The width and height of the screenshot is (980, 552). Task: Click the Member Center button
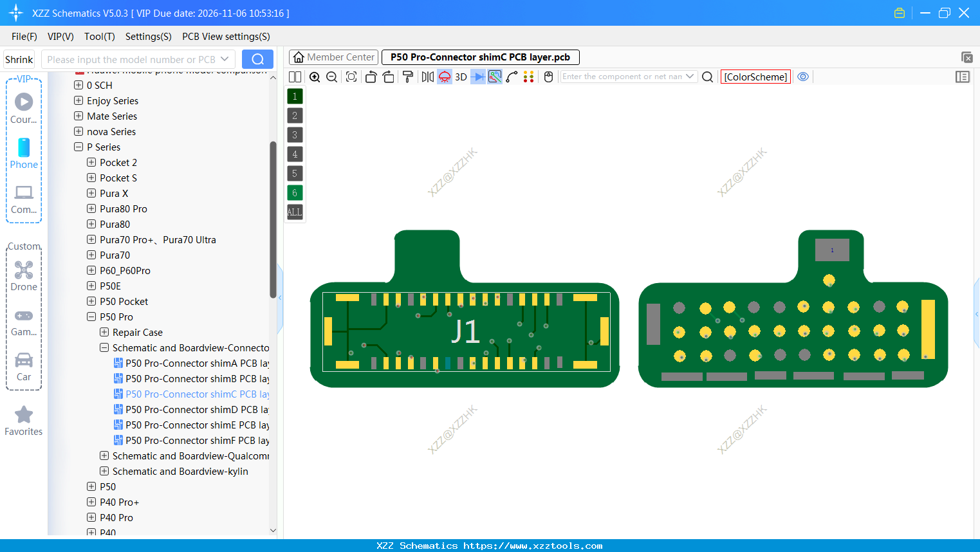tap(333, 57)
